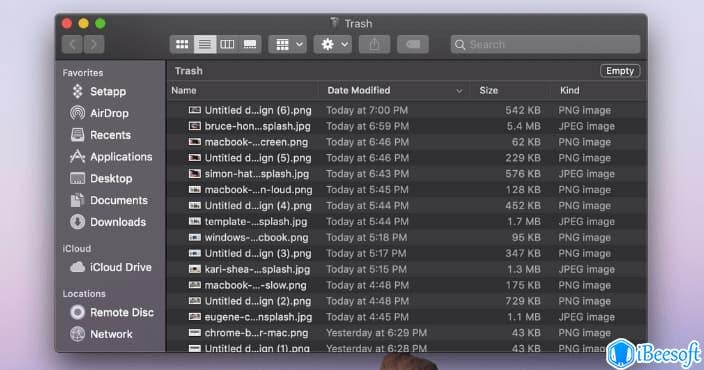The height and width of the screenshot is (370, 704).
Task: Switch to gallery view
Action: point(250,44)
